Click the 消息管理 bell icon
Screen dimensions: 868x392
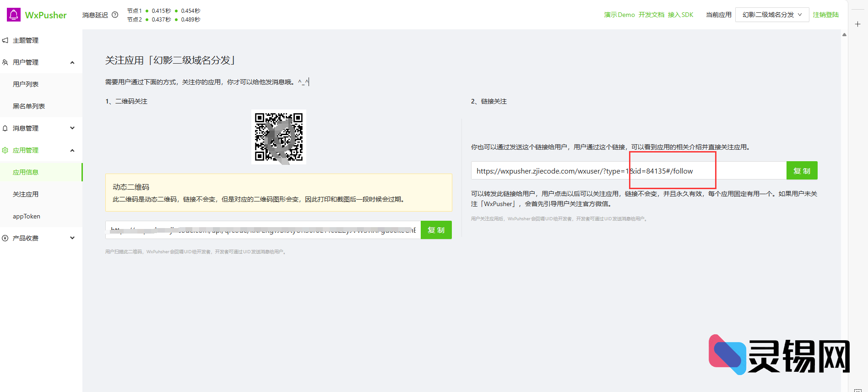(x=5, y=128)
